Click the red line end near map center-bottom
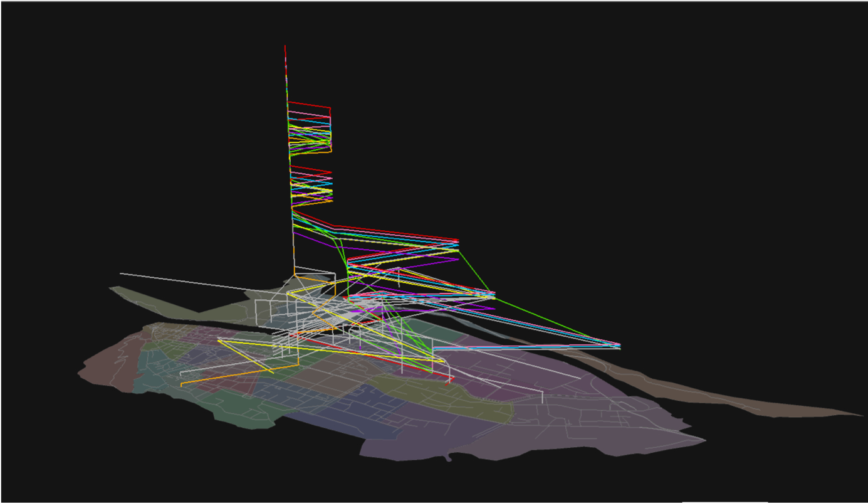 click(x=452, y=379)
